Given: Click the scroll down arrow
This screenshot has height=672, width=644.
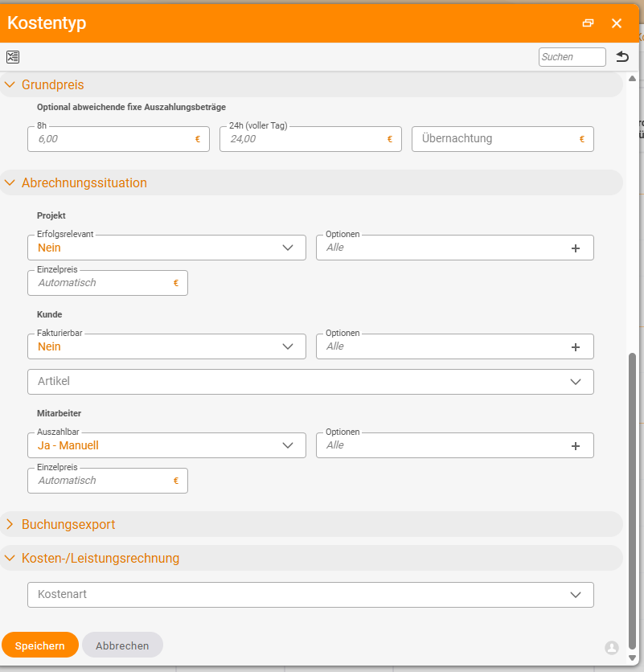Looking at the screenshot, I should (632, 658).
